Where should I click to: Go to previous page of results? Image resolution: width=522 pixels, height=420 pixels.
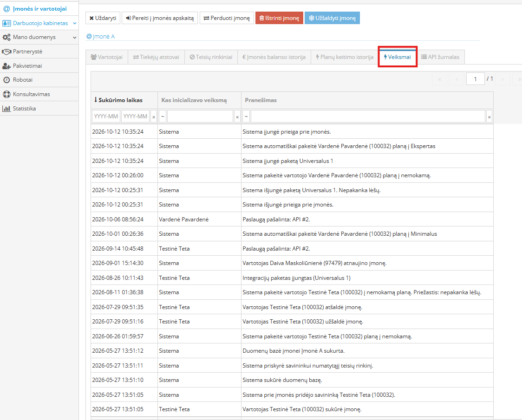457,79
